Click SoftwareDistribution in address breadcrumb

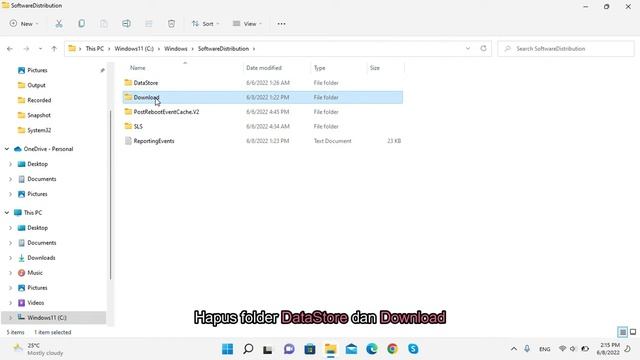click(223, 49)
